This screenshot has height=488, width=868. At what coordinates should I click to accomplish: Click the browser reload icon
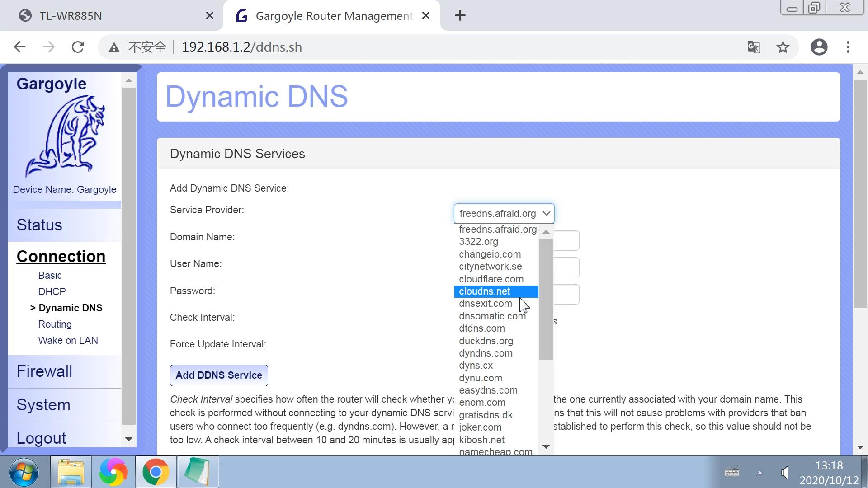tap(78, 47)
